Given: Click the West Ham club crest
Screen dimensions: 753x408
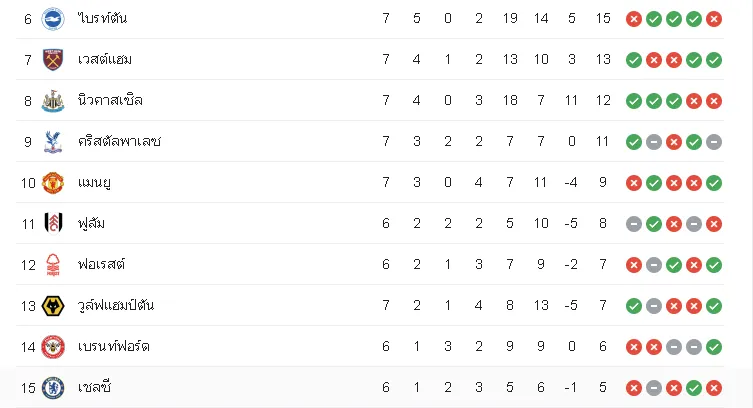Looking at the screenshot, I should tap(53, 60).
